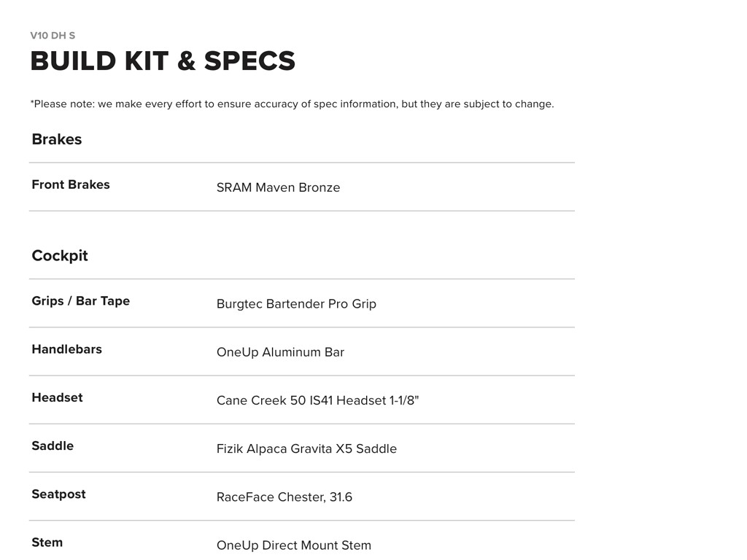Click the Seatpost row label

click(58, 494)
